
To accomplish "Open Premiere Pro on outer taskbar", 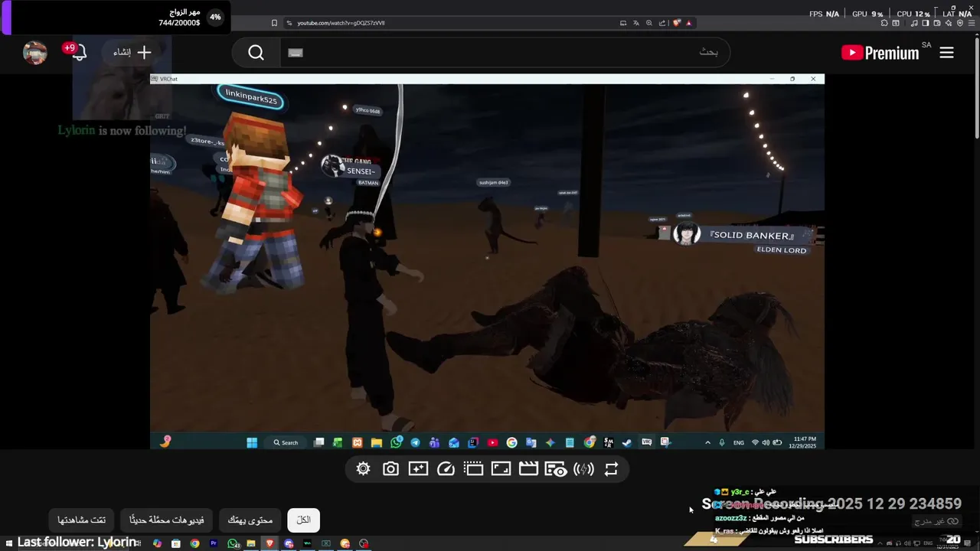I will click(x=214, y=543).
